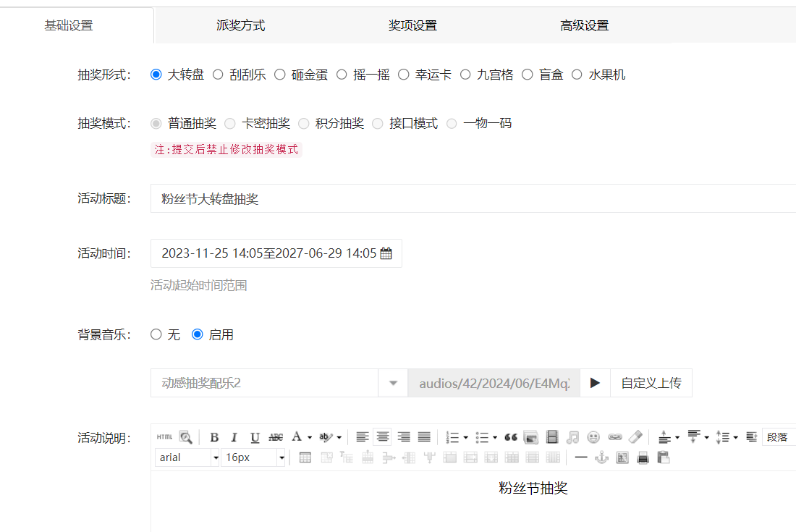Expand the font color dropdown arrow
Image resolution: width=796 pixels, height=532 pixels.
(310, 438)
